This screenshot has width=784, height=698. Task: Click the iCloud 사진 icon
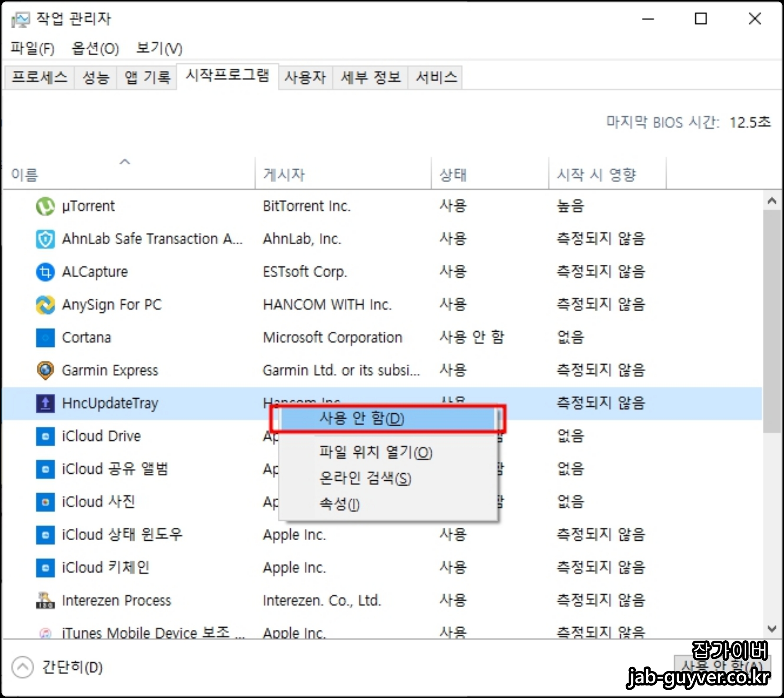click(x=45, y=502)
